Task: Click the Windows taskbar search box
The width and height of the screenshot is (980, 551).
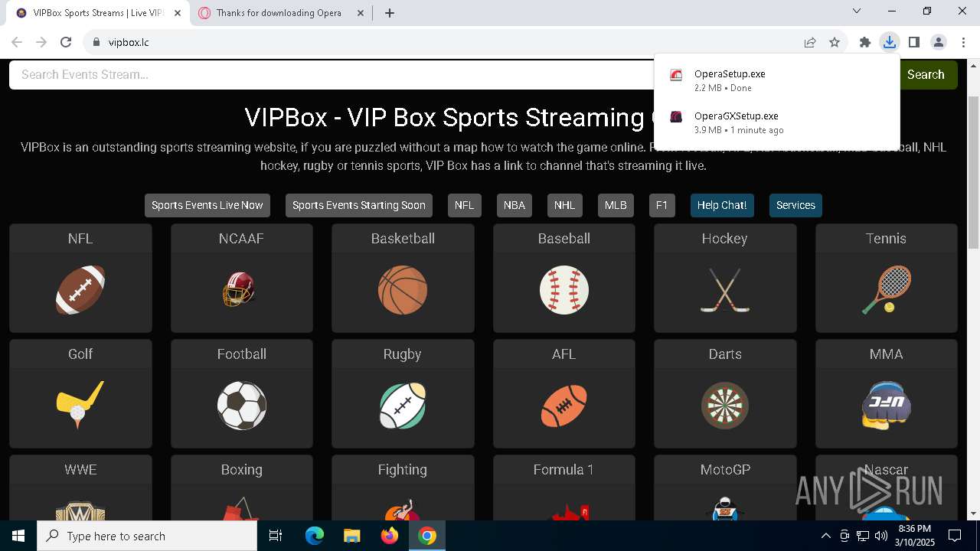Action: pyautogui.click(x=147, y=536)
